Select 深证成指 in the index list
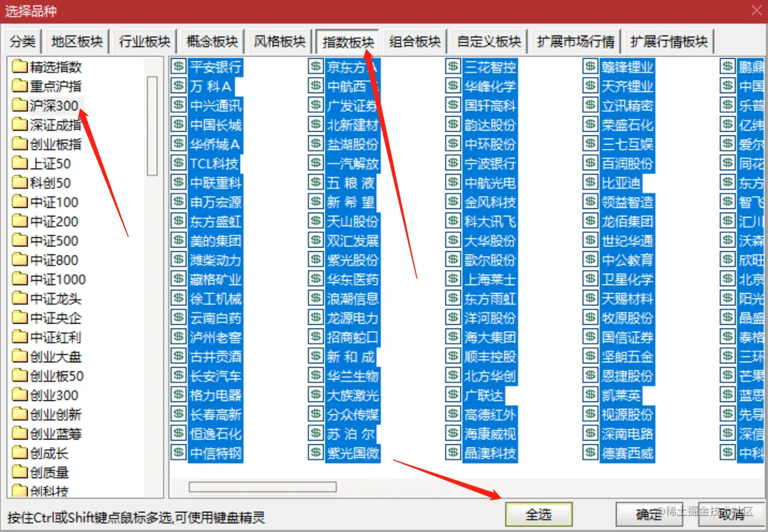 pos(56,125)
